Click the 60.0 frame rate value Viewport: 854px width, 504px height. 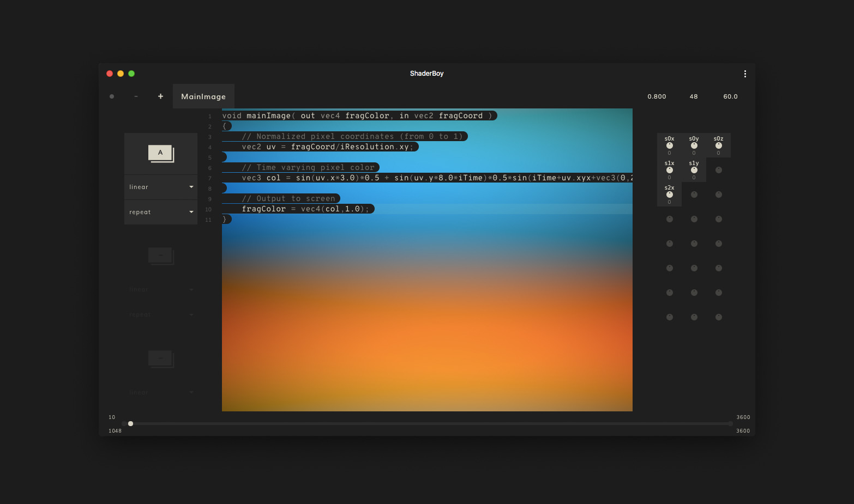(x=730, y=96)
